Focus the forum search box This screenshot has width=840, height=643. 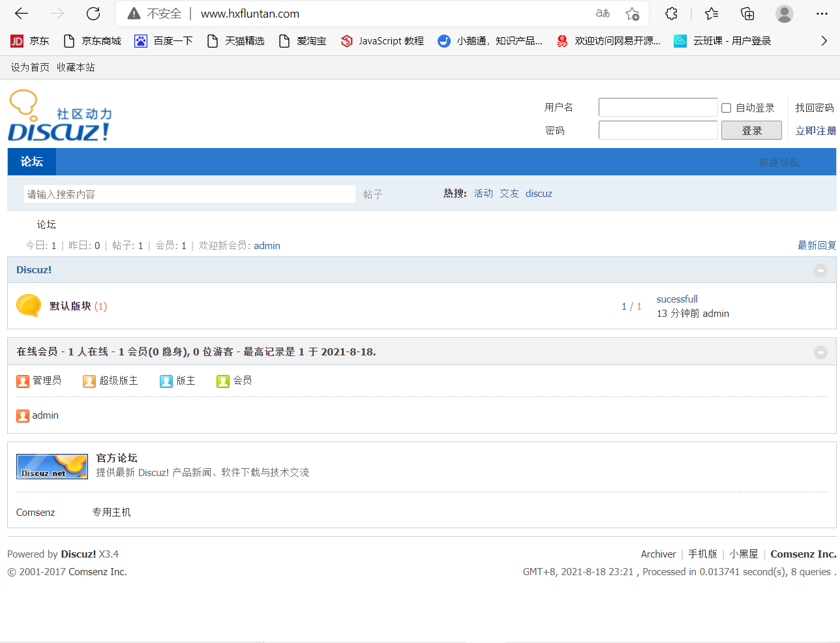point(190,194)
